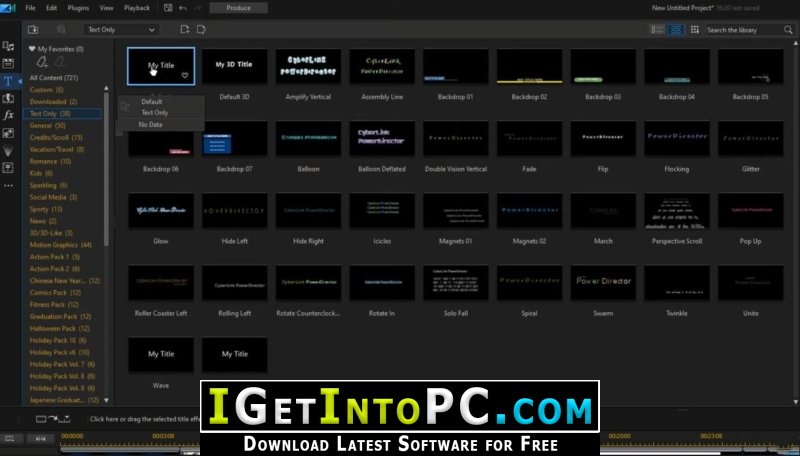The width and height of the screenshot is (800, 456).
Task: Open the Plugins menu
Action: [x=80, y=8]
